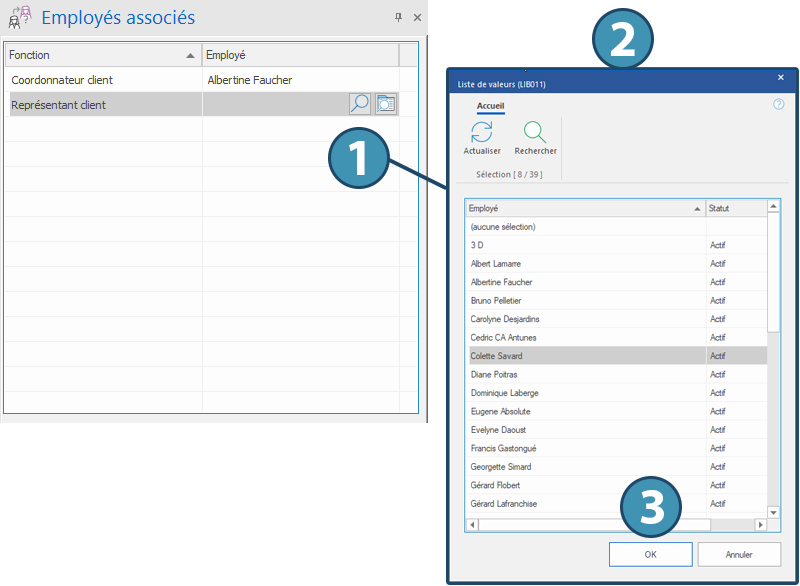Switch to the Accueil tab
Image resolution: width=800 pixels, height=586 pixels.
490,105
